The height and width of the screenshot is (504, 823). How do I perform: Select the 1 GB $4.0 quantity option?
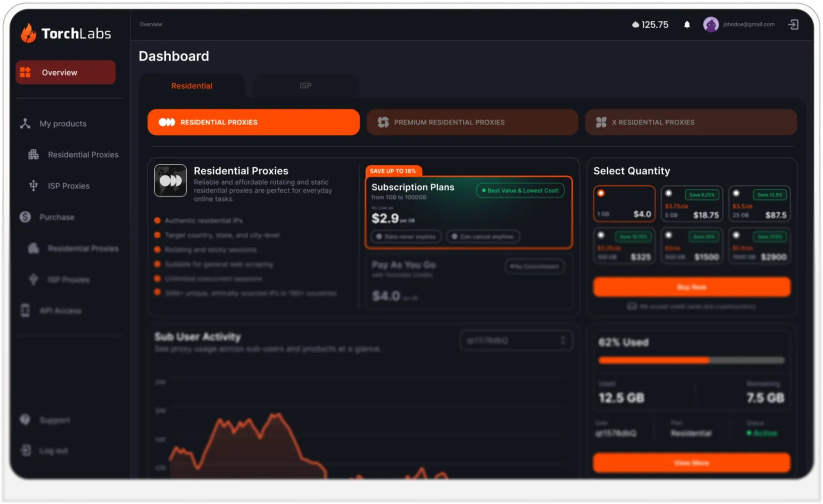pyautogui.click(x=624, y=204)
